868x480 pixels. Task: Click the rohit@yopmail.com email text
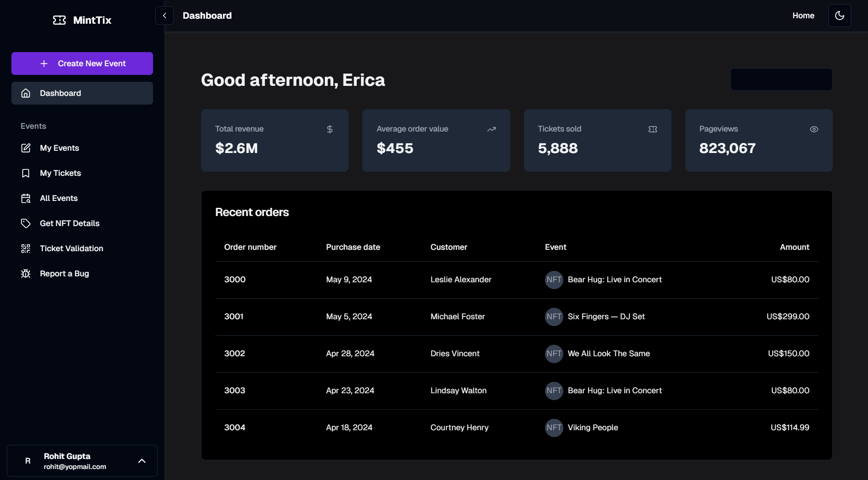[x=75, y=467]
